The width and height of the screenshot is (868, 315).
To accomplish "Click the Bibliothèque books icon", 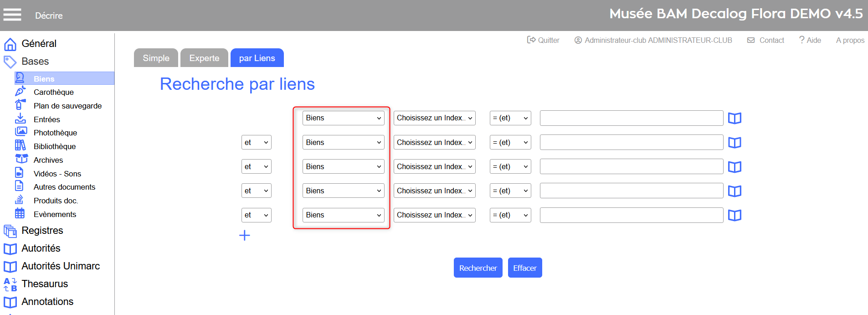I will pos(21,146).
